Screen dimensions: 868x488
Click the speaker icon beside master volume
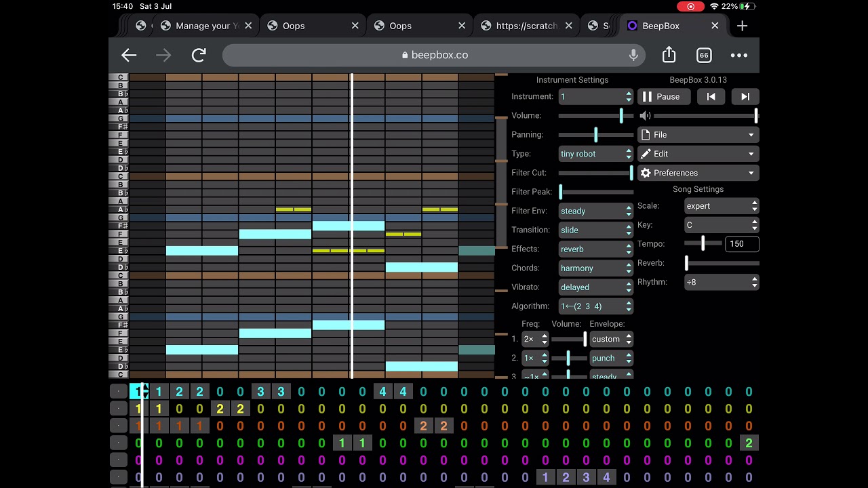[x=645, y=116]
